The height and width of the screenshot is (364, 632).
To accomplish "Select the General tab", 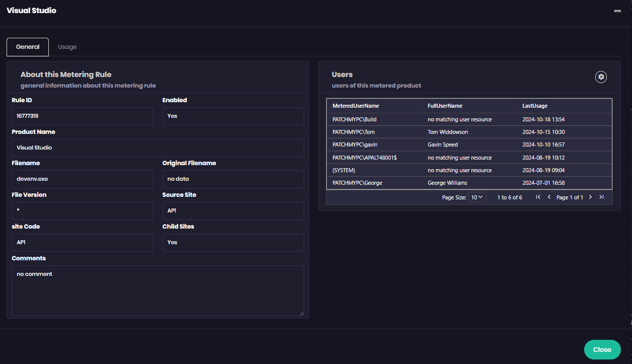I will tap(28, 47).
